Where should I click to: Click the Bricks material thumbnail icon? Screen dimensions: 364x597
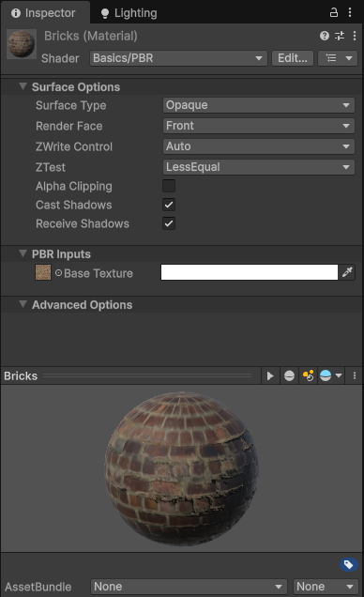point(22,44)
